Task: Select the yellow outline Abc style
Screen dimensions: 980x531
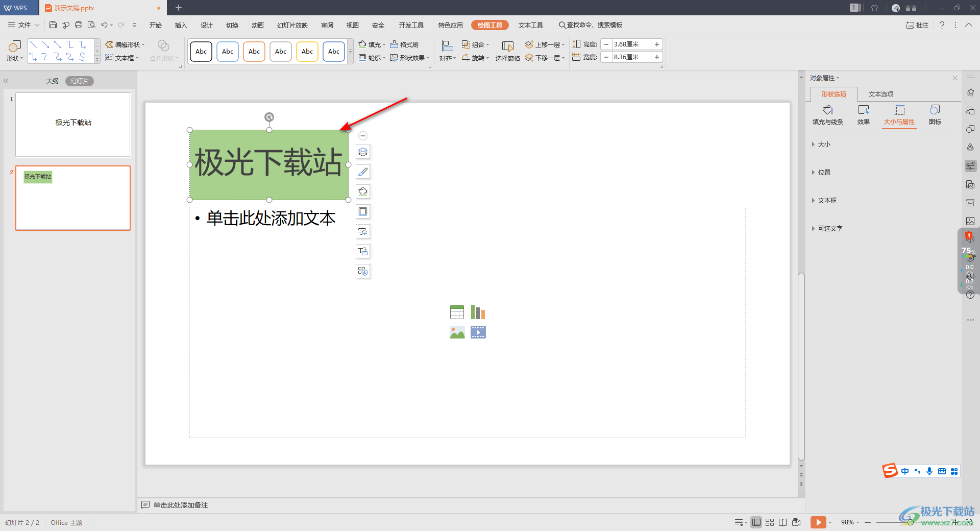Action: point(307,52)
